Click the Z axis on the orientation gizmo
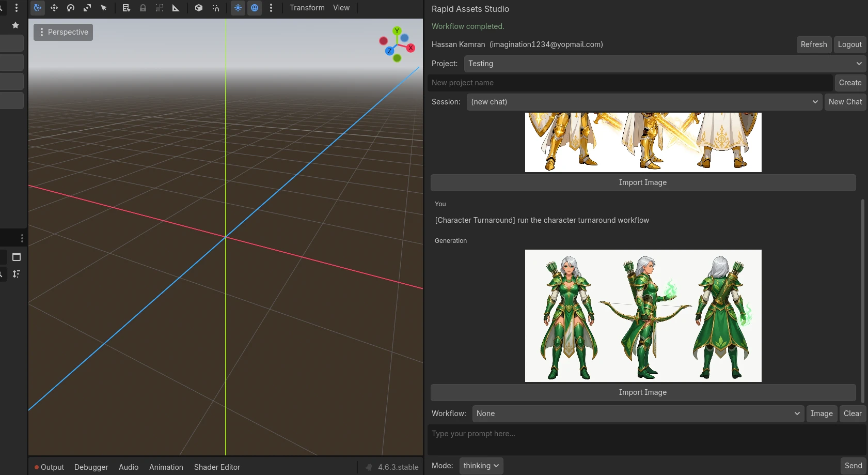This screenshot has height=475, width=868. point(389,51)
